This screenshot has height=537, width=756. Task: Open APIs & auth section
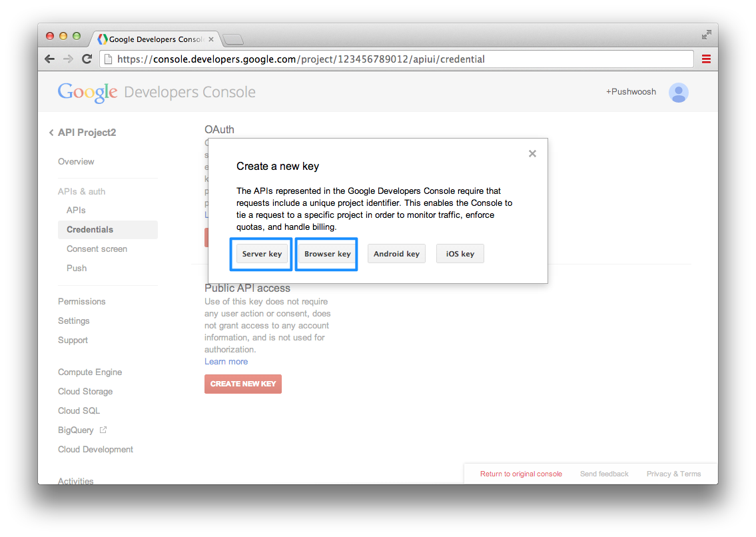[81, 191]
